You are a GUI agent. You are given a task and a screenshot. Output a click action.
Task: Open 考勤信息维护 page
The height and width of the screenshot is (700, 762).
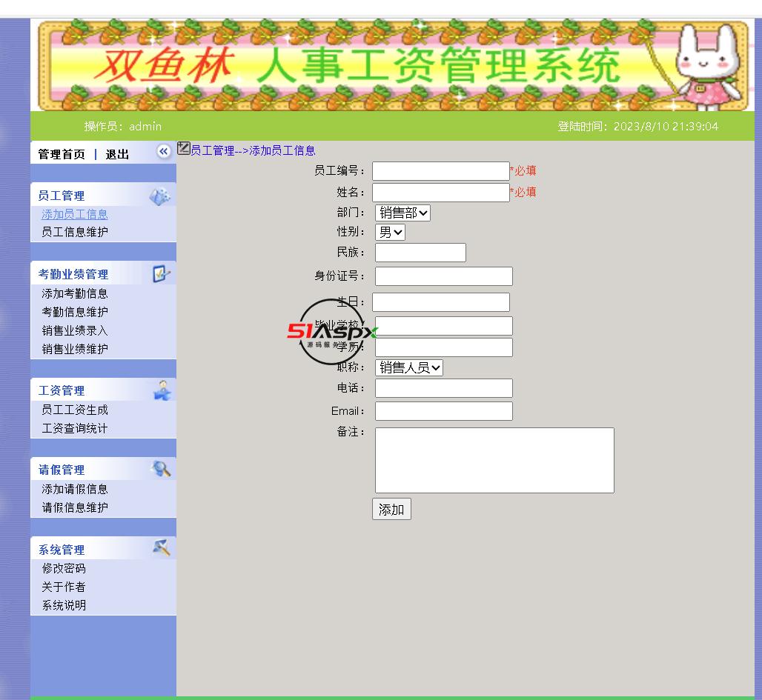point(75,312)
